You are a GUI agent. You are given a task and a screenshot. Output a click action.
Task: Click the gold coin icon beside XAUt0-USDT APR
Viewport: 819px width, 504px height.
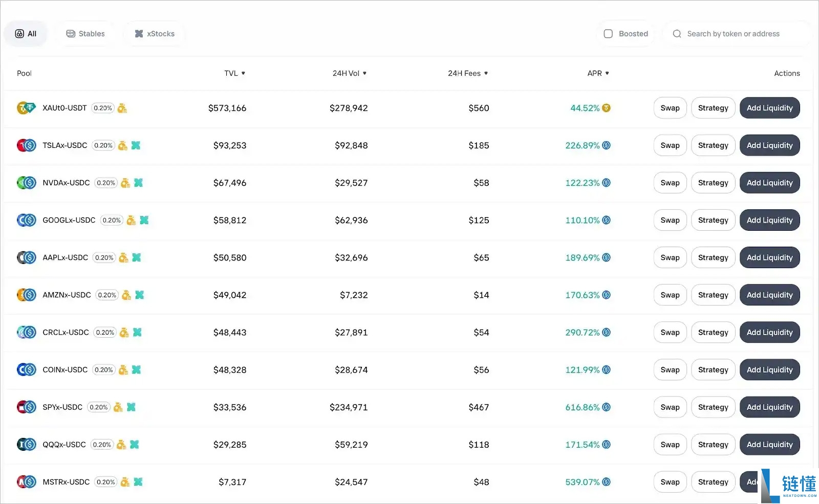tap(607, 108)
